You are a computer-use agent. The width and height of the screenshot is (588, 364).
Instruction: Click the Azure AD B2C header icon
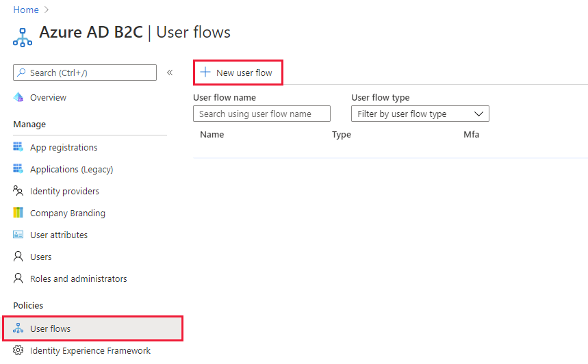pyautogui.click(x=23, y=37)
